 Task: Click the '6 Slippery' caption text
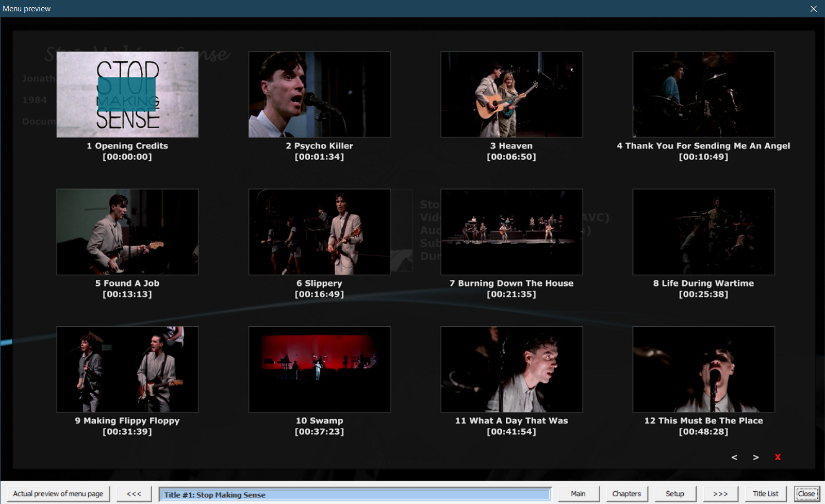[x=319, y=283]
